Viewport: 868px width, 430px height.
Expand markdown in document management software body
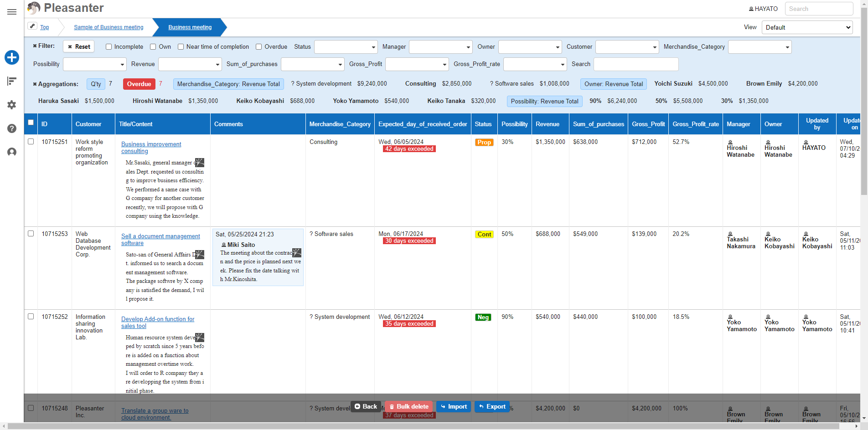pos(200,254)
